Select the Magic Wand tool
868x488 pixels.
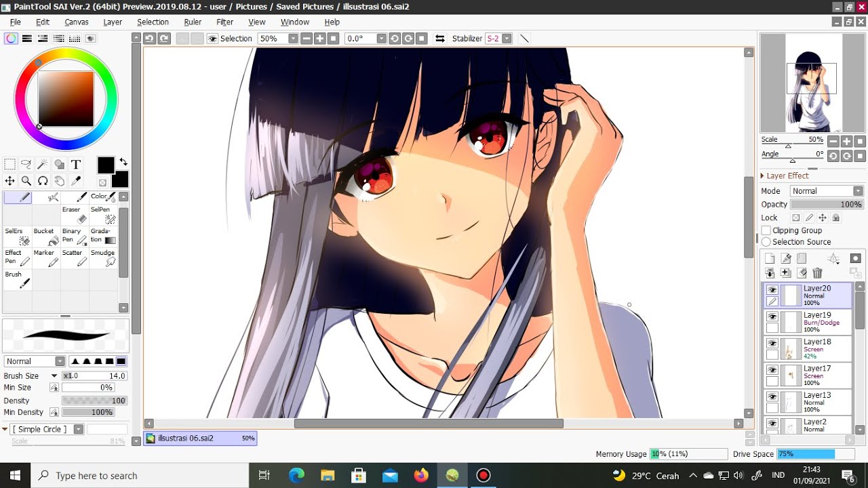[43, 164]
